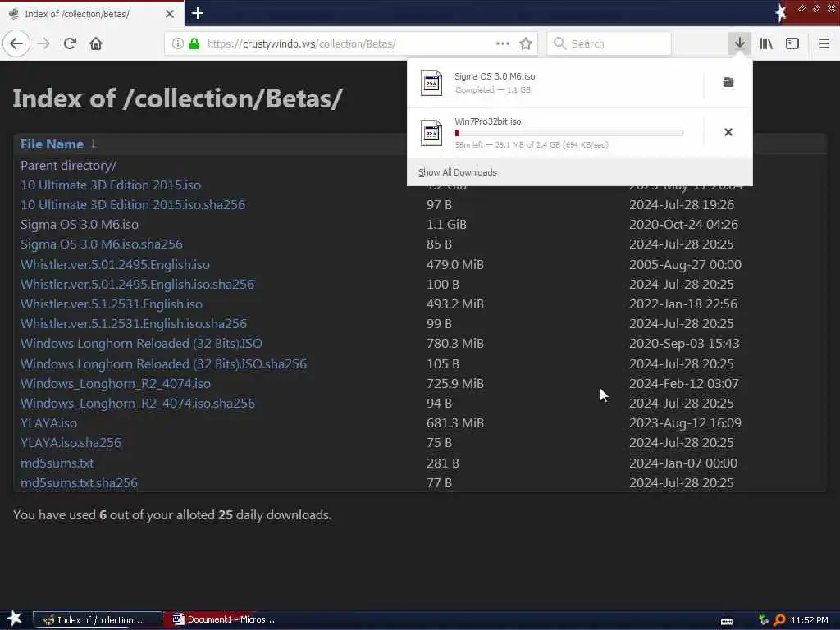This screenshot has height=630, width=840.
Task: Click the magnifier icon in system tray
Action: [x=779, y=620]
